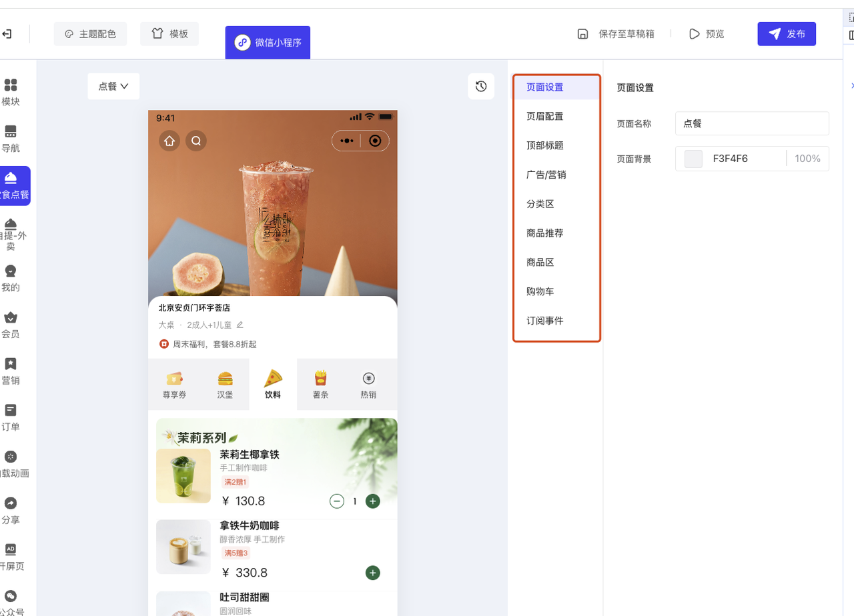The width and height of the screenshot is (854, 616).
Task: Click plus button for 拿铁牛奶咖啡
Action: tap(373, 573)
